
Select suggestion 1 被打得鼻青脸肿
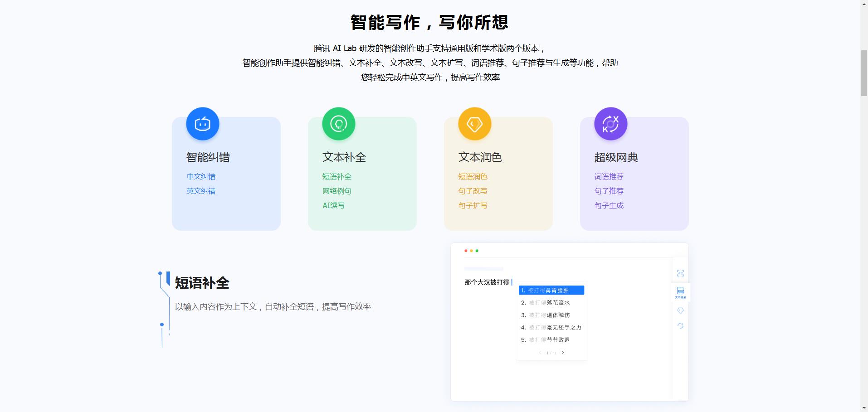[x=551, y=290]
